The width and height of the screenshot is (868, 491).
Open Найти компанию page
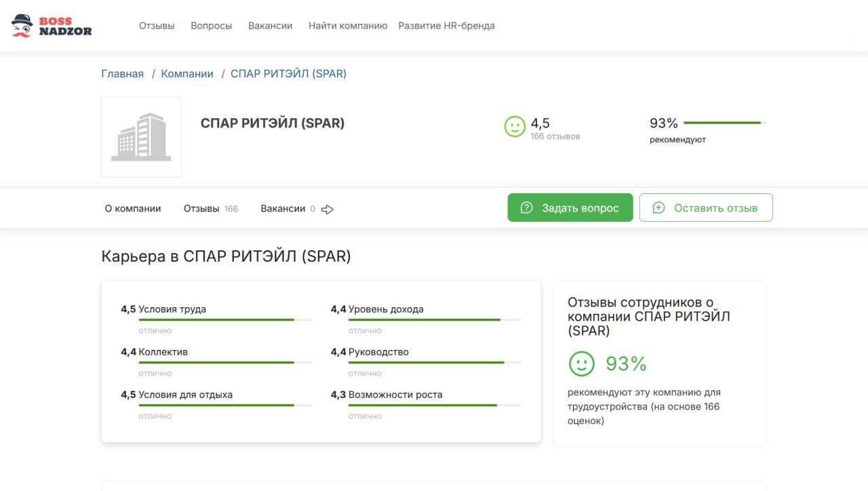tap(348, 26)
